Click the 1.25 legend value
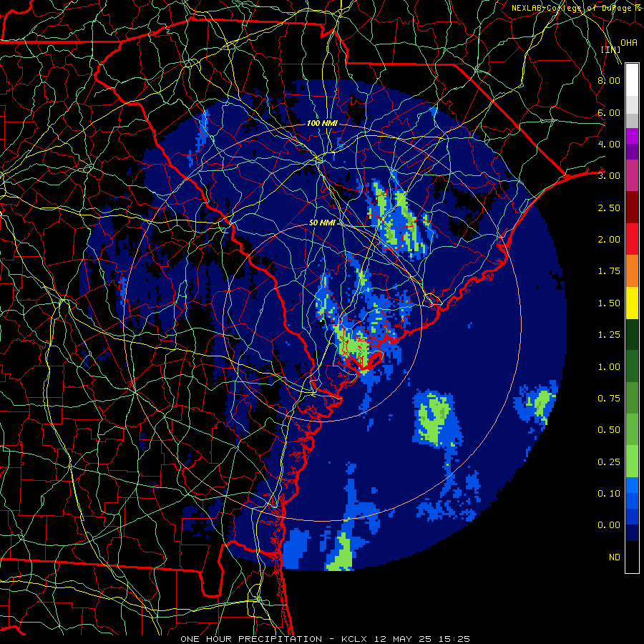Screen dimensions: 644x644 (x=609, y=335)
